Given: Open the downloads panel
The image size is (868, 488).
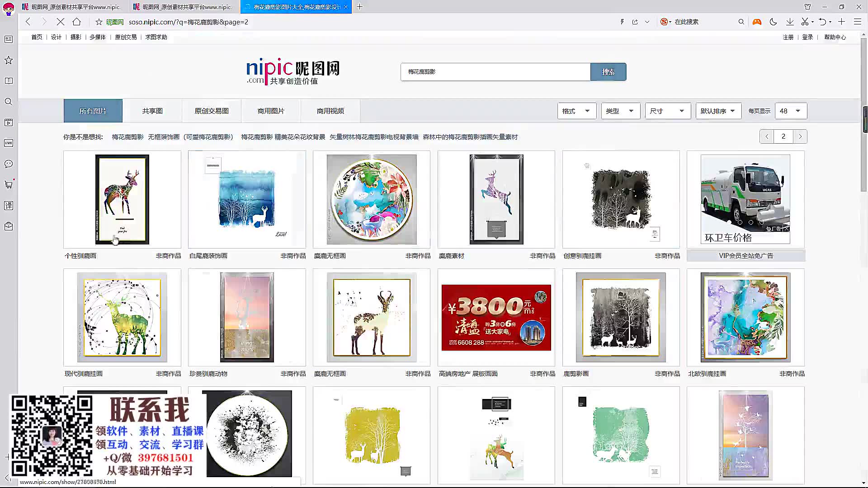Looking at the screenshot, I should pyautogui.click(x=789, y=21).
